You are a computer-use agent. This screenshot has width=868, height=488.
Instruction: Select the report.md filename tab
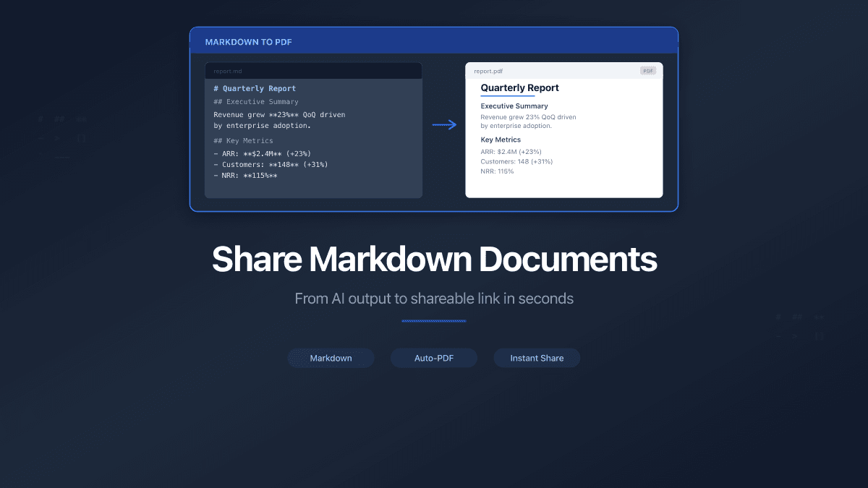click(x=228, y=70)
